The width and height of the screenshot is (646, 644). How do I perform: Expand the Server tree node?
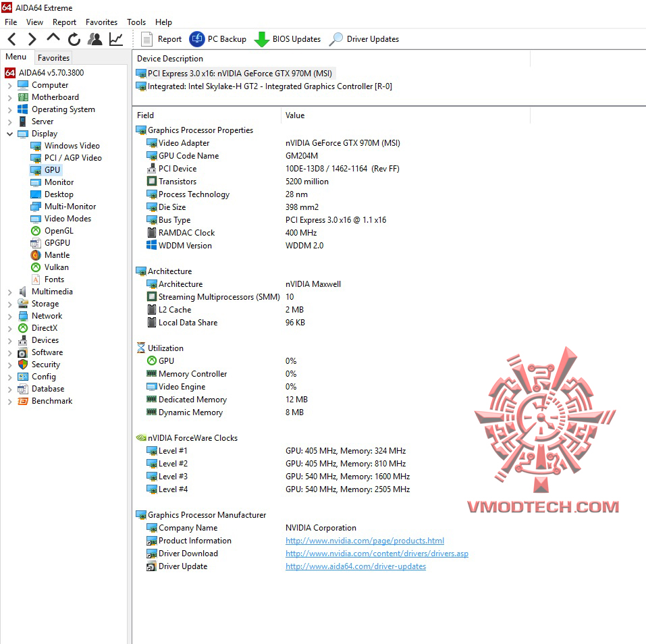click(10, 122)
